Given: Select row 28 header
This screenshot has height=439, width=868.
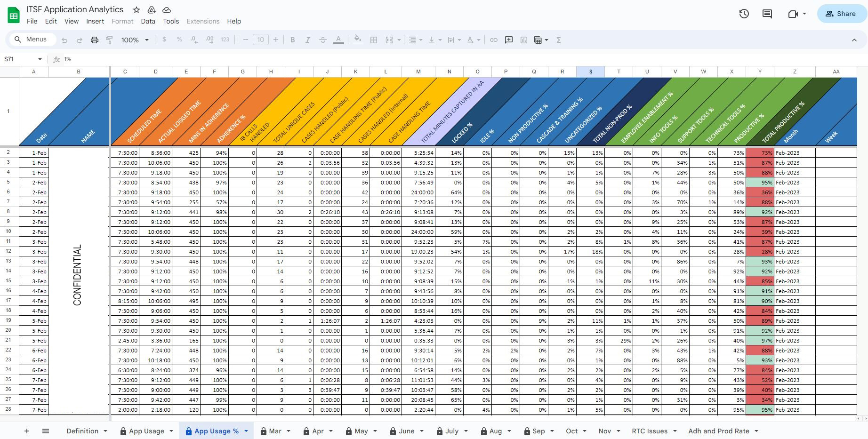Looking at the screenshot, I should 8,409.
